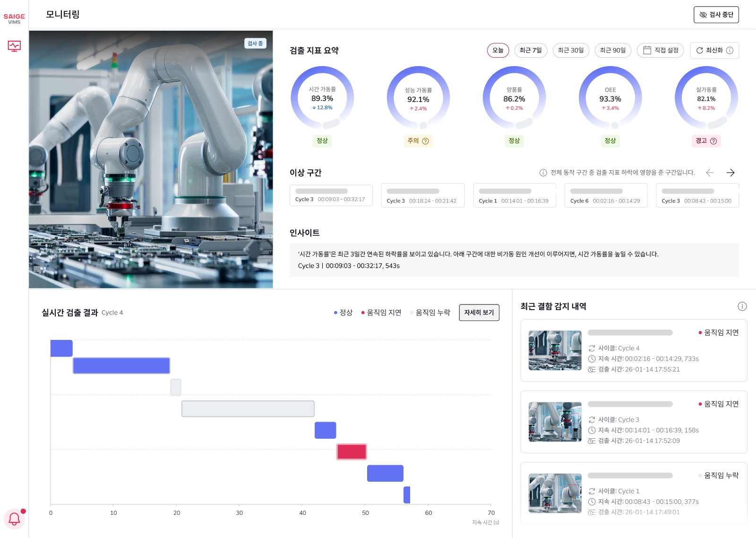Go to previous anomaly section arrow
Viewport: 756px width, 538px height.
(710, 173)
